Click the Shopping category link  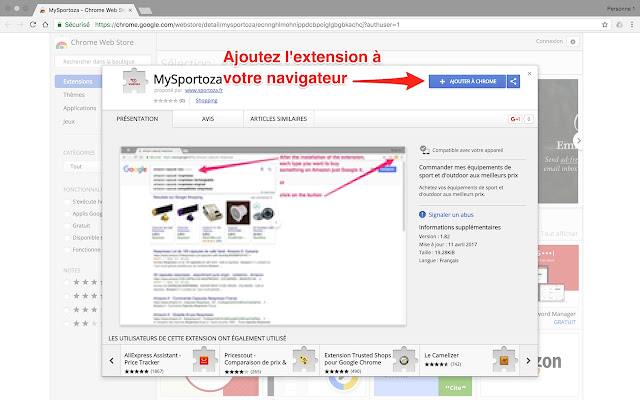tap(207, 100)
